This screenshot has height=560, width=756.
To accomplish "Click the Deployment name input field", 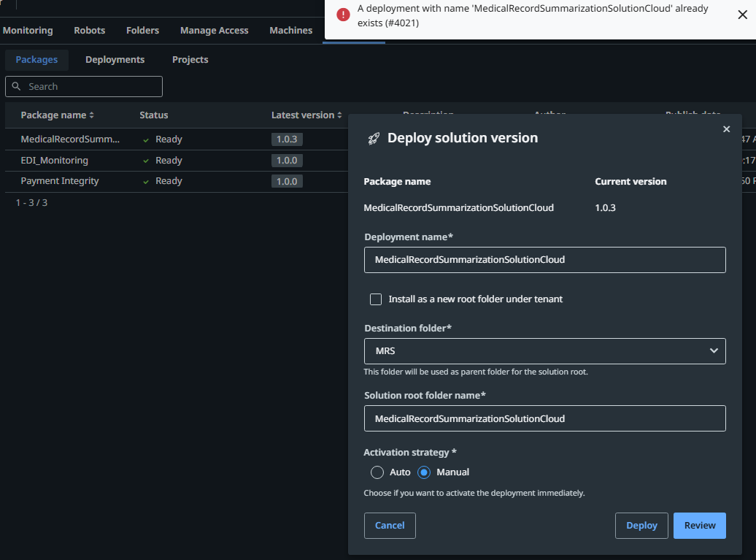I will (544, 260).
